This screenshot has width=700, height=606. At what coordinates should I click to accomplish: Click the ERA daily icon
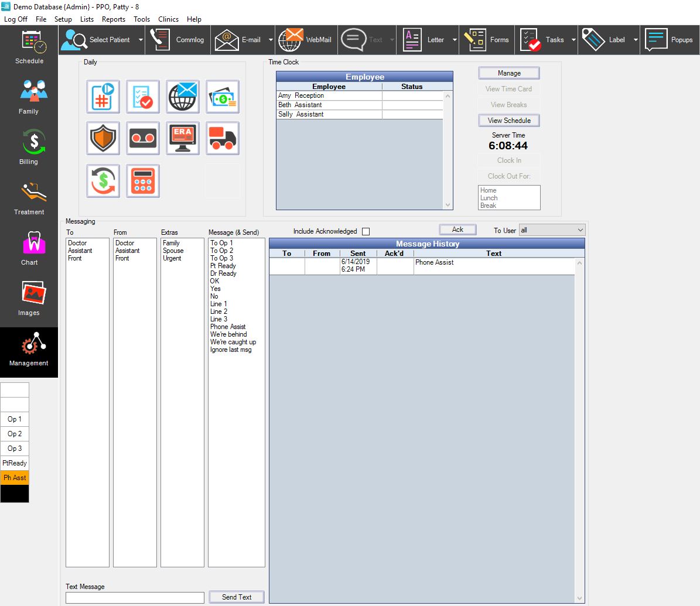[x=182, y=138]
